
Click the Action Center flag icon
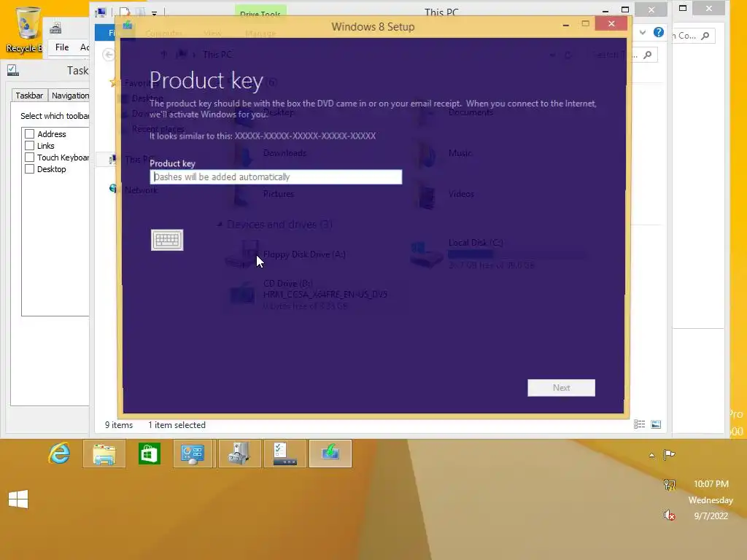[669, 455]
